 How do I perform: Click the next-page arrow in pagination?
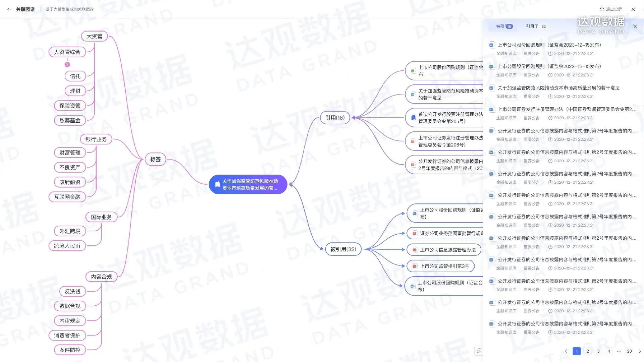pos(640,351)
